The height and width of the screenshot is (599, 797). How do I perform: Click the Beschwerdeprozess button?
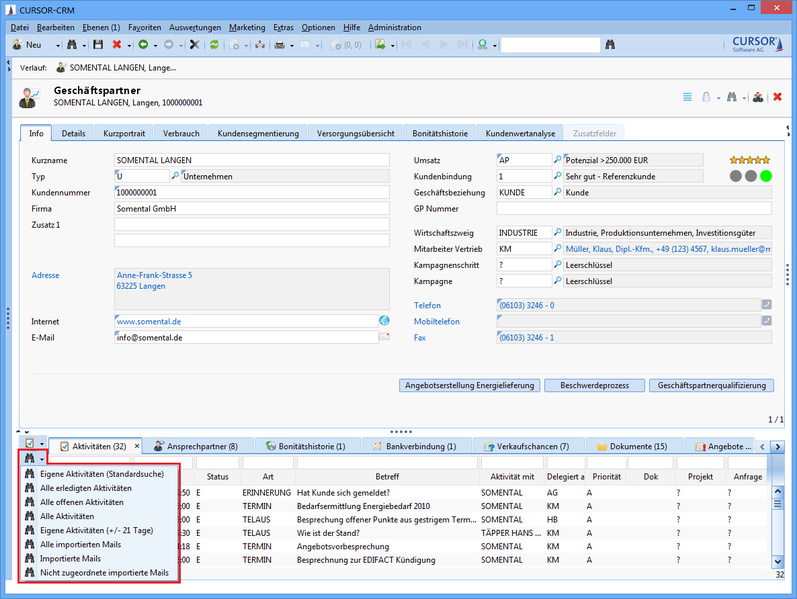594,385
